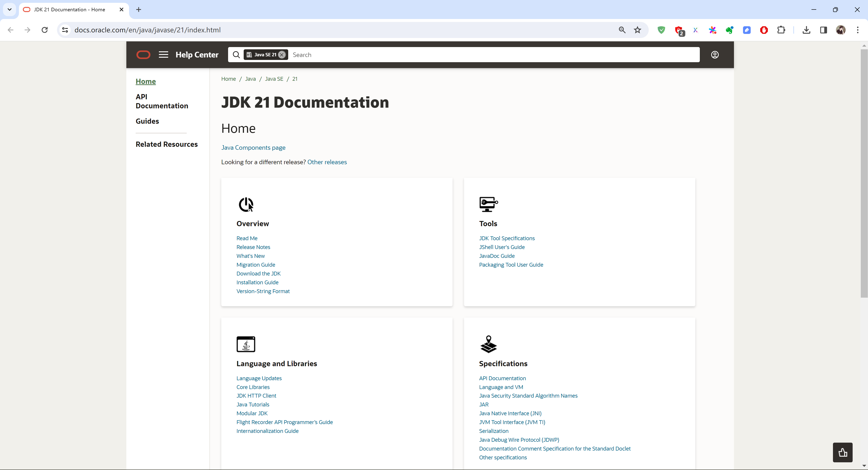The height and width of the screenshot is (470, 868).
Task: Click the Home breadcrumb link
Action: point(229,79)
